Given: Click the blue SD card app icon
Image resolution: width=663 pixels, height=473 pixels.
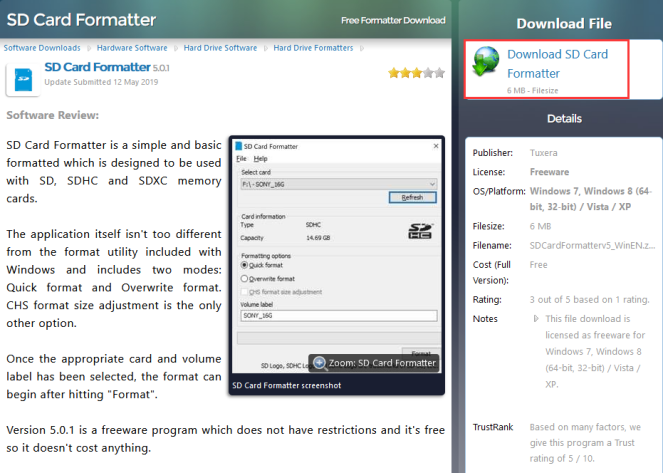Looking at the screenshot, I should coord(23,79).
